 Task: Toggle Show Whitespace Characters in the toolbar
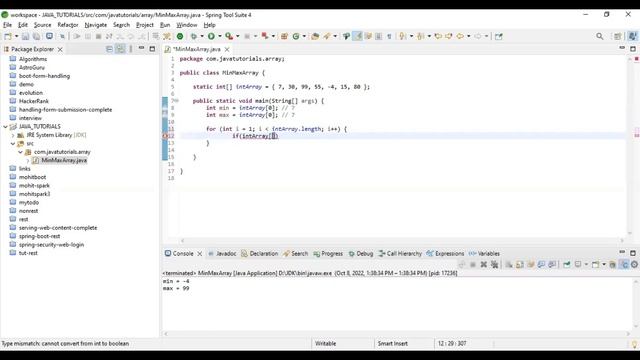[x=389, y=36]
